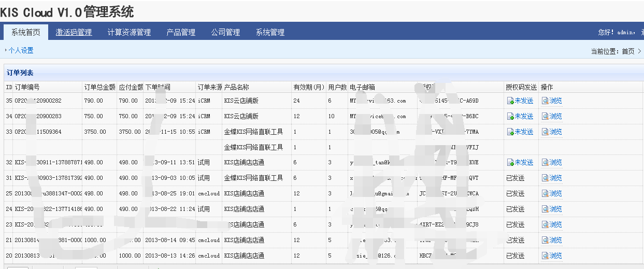Select 试用 source cell in row 32
The width and height of the screenshot is (644, 269).
tap(204, 163)
